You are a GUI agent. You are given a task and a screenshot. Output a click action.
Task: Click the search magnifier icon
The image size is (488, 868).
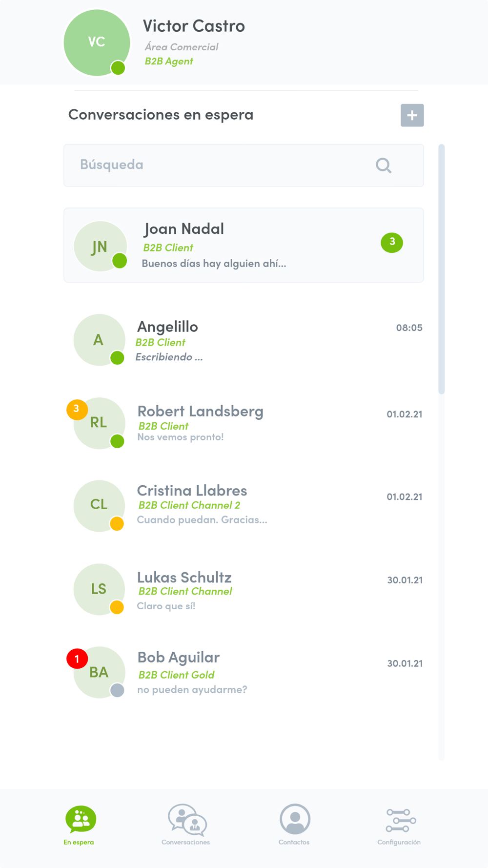[x=384, y=165]
